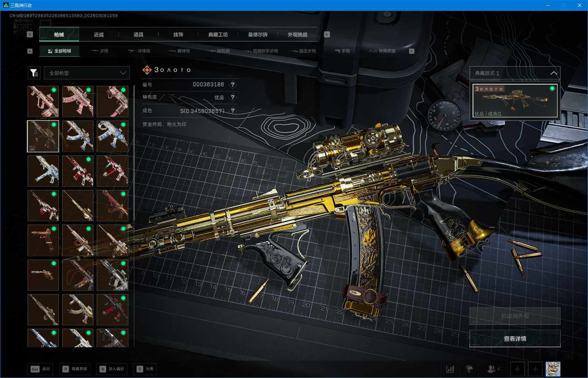Viewport: 588px width, 378px height.
Task: Click the rarity value 优品
Action: tap(219, 97)
